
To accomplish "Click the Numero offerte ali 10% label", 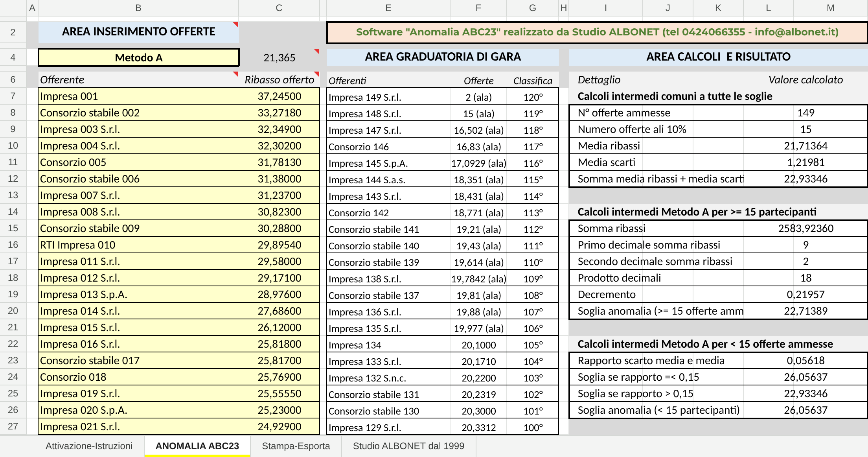I will point(632,129).
